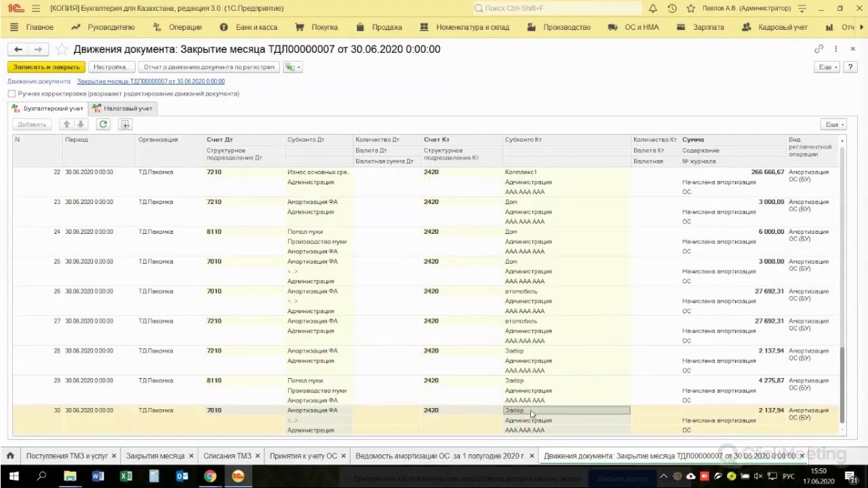
Task: Open Закрытие месяца ТДЛ00000007 document link
Action: 151,81
